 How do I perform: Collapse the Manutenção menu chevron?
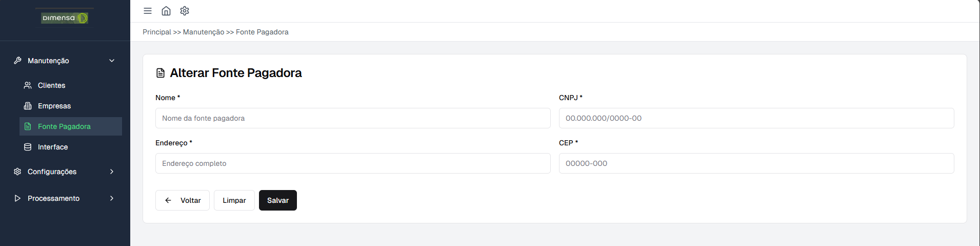[x=112, y=61]
